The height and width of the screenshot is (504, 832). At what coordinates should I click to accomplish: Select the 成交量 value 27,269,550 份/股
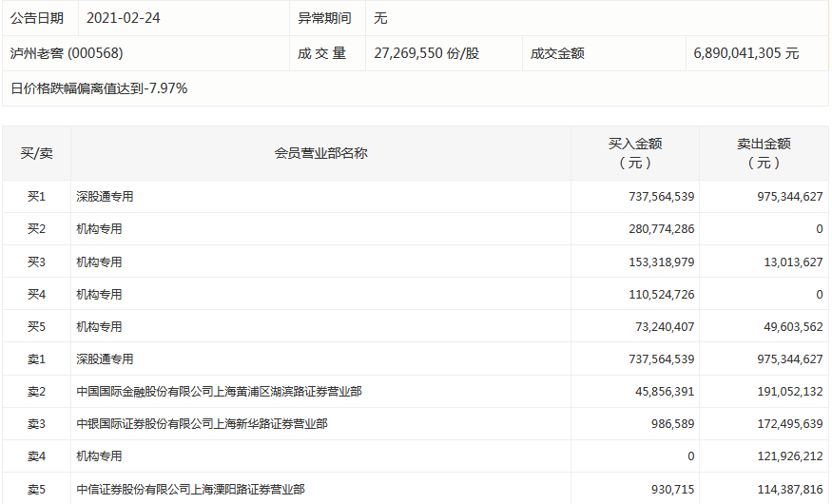pos(427,53)
